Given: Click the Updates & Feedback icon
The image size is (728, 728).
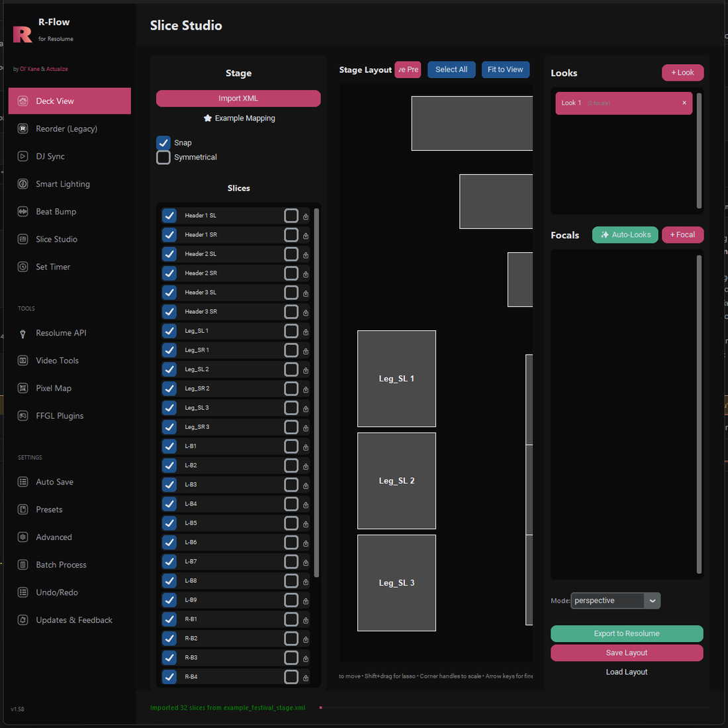Looking at the screenshot, I should (23, 620).
